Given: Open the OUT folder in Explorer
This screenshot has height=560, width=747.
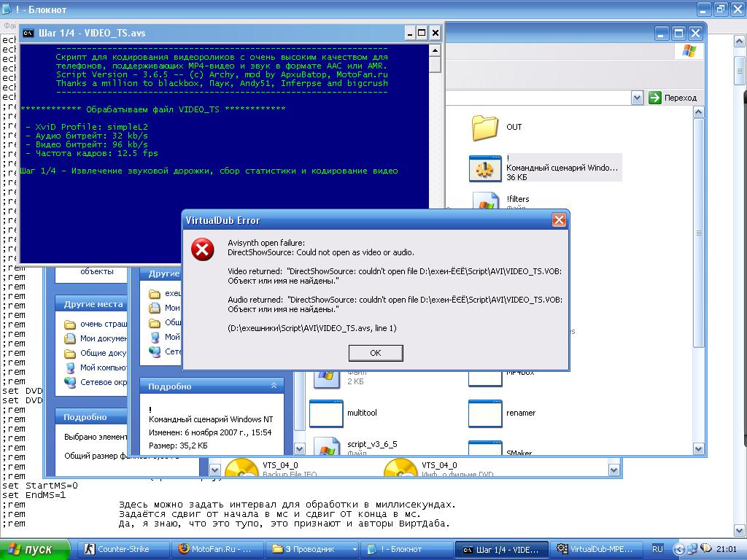Looking at the screenshot, I should click(485, 128).
